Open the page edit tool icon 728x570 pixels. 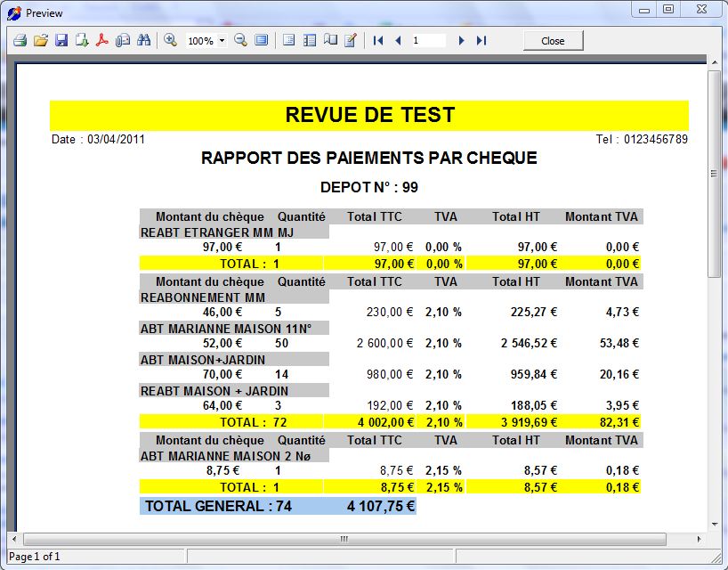tap(349, 40)
